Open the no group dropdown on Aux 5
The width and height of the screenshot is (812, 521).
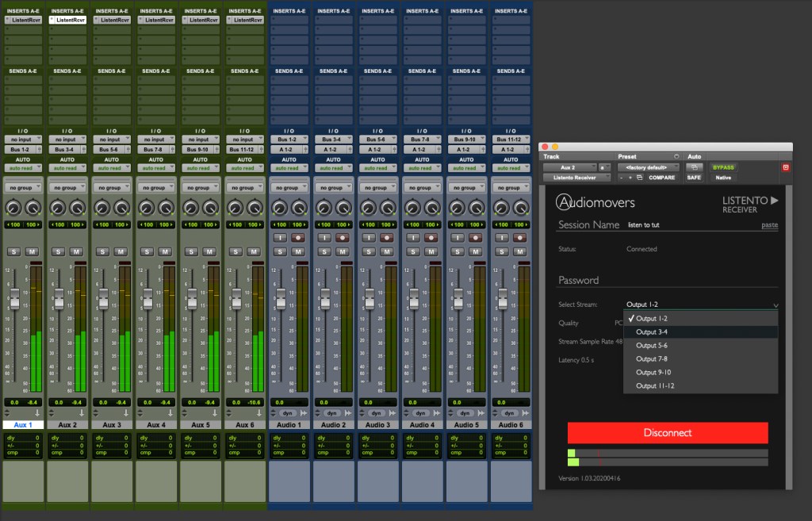pos(201,188)
